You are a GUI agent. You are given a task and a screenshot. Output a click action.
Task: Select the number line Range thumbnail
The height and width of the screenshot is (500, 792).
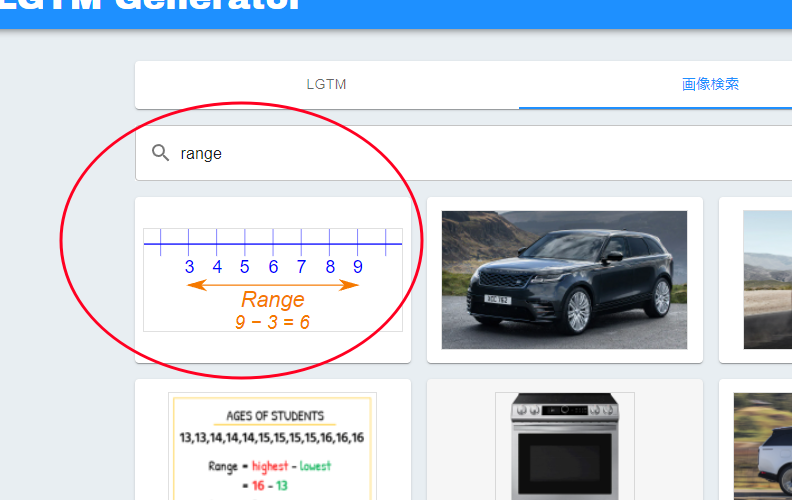click(x=273, y=280)
